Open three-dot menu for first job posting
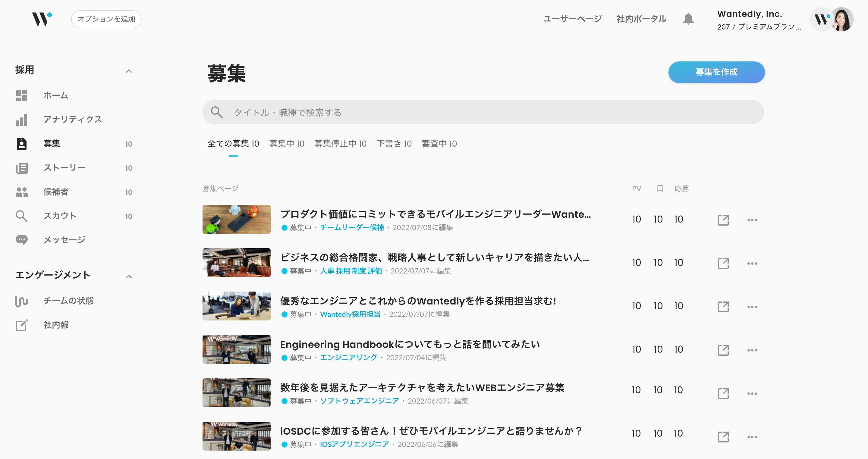Screen dimensions: 868x459 pos(752,220)
